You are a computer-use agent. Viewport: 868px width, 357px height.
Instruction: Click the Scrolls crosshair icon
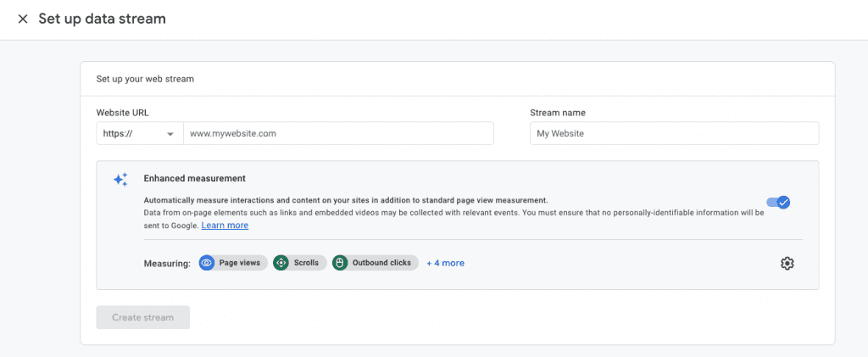(281, 263)
